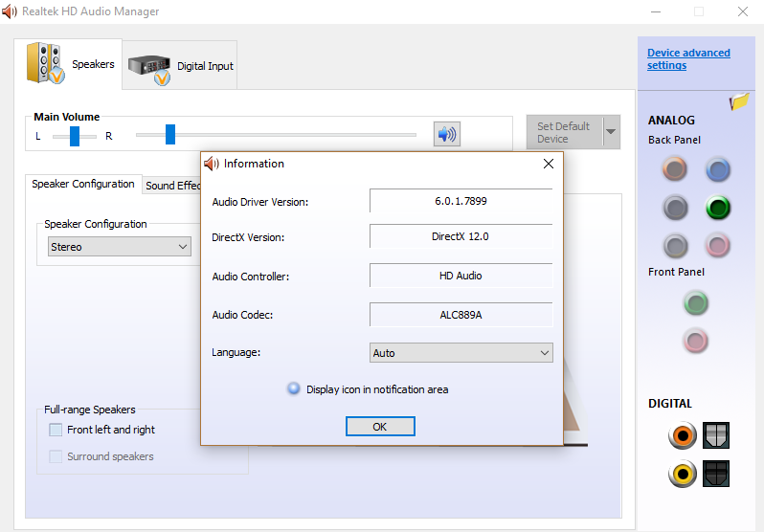Switch to the Speakers tab
The image size is (764, 532).
pyautogui.click(x=68, y=64)
